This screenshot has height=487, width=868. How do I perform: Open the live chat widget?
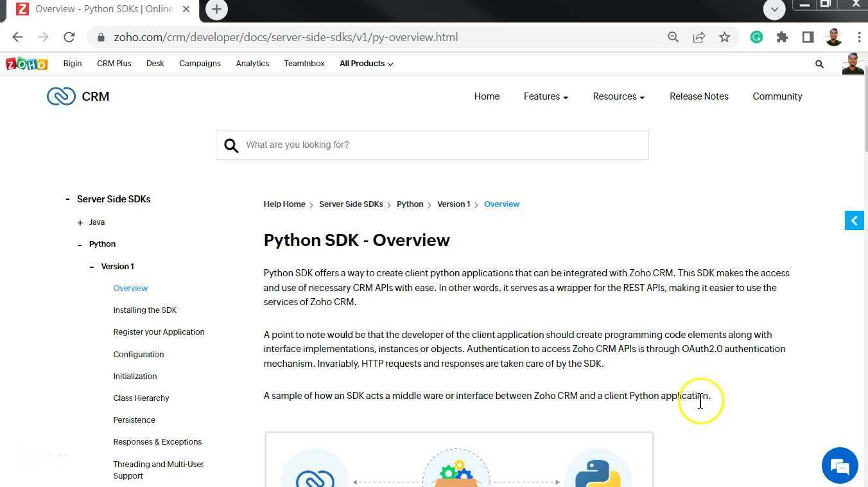pyautogui.click(x=840, y=465)
